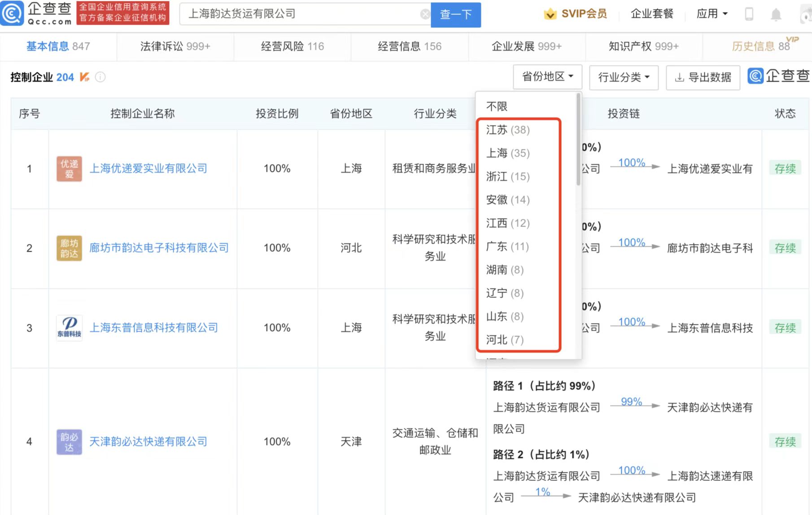The image size is (812, 515).
Task: Click 100% link in 廊坊市韵达 investment chain
Action: click(632, 243)
